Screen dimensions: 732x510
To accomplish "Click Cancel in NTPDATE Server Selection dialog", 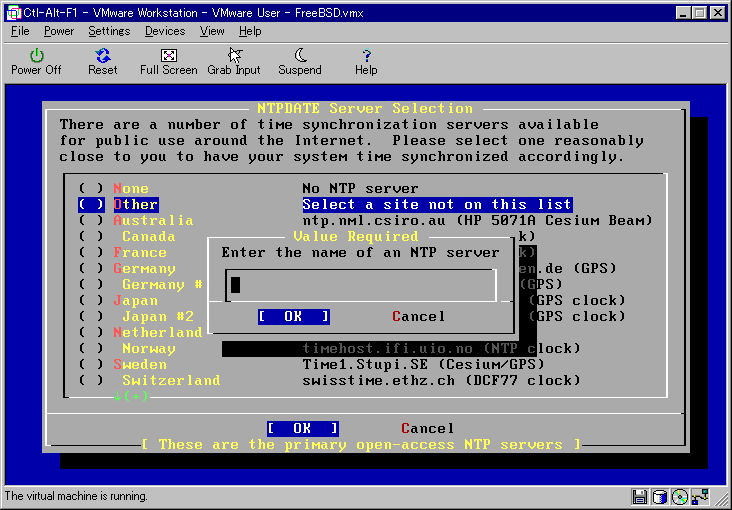I will [428, 429].
